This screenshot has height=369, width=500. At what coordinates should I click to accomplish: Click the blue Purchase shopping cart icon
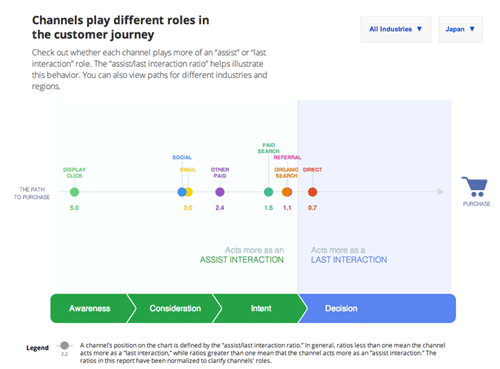(x=475, y=186)
